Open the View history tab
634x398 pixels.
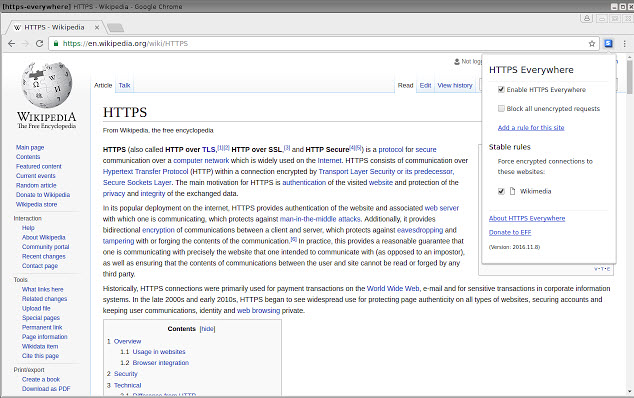click(x=455, y=85)
